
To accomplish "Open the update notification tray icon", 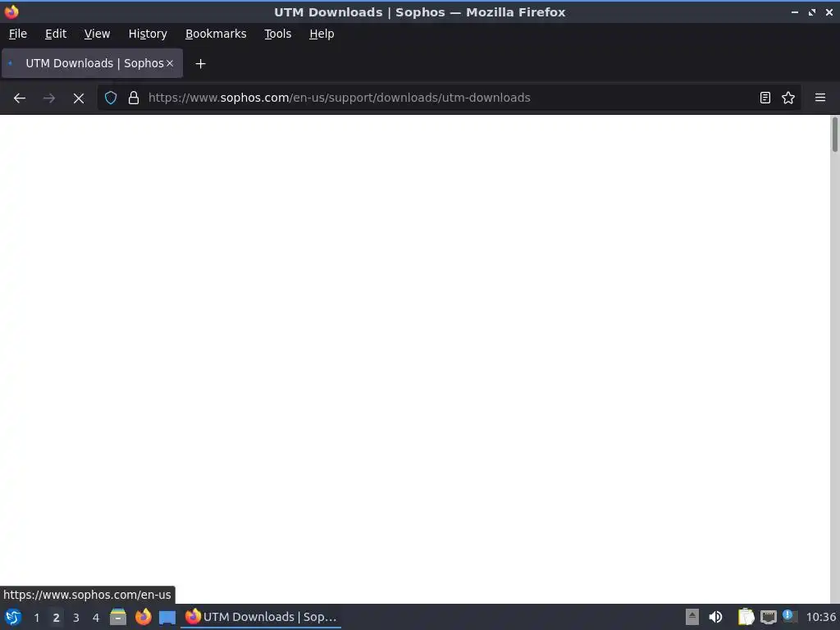I will (x=790, y=617).
